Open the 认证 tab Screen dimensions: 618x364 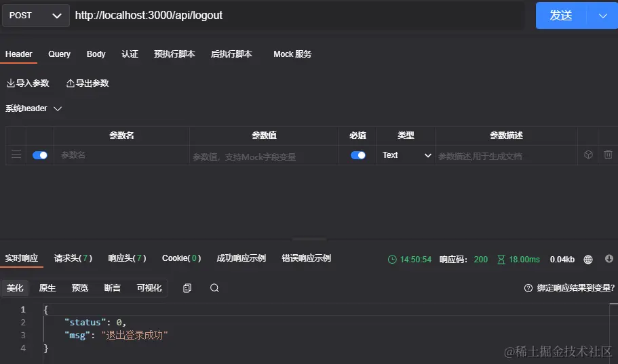tap(130, 54)
